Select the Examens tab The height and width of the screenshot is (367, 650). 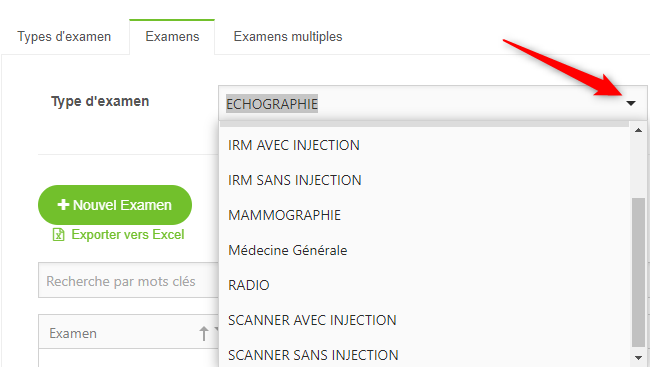[x=172, y=36]
